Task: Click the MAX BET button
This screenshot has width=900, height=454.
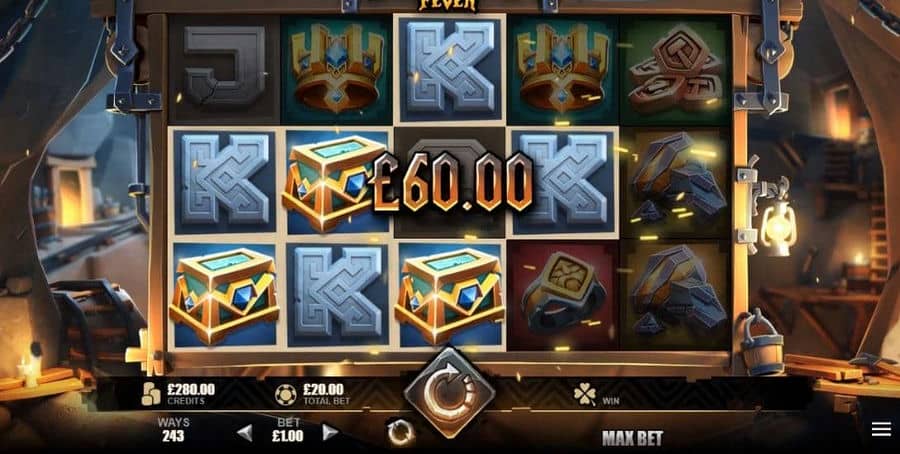Action: click(x=632, y=439)
